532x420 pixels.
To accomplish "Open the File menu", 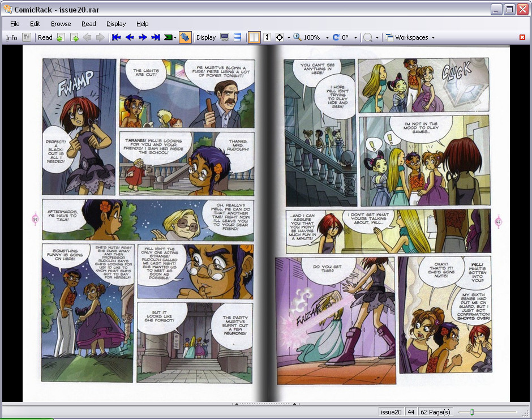I will [x=15, y=24].
